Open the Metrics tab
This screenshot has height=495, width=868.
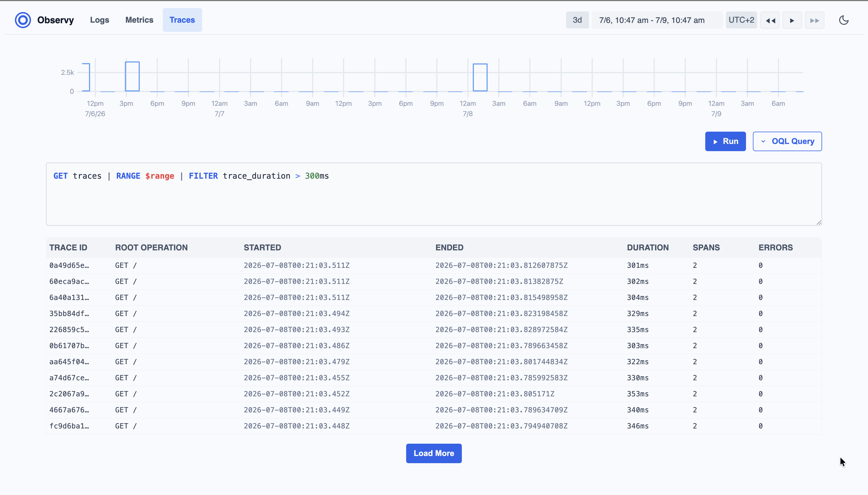coord(139,20)
